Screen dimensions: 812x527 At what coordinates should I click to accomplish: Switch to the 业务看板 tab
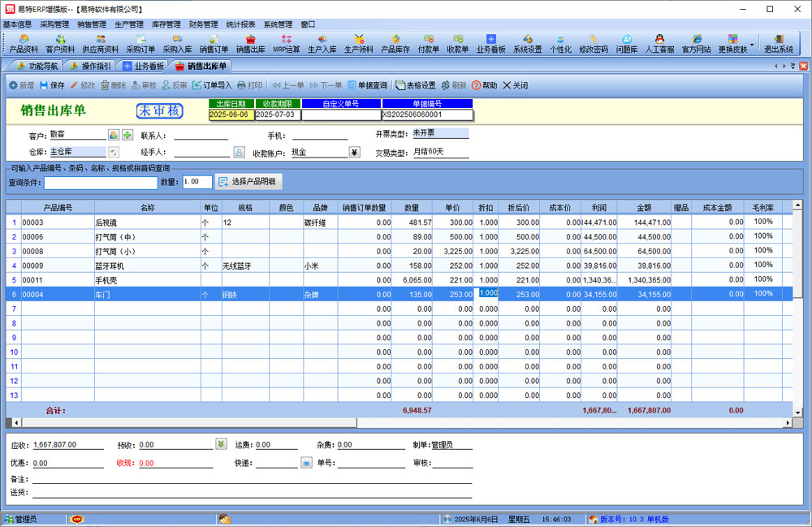tap(143, 66)
